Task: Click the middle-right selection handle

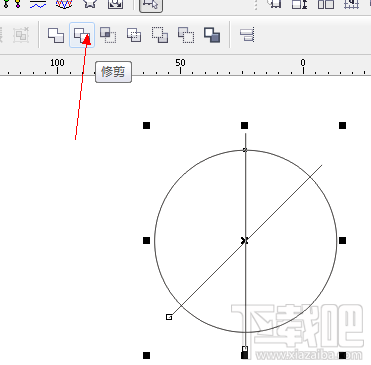Action: (x=342, y=240)
